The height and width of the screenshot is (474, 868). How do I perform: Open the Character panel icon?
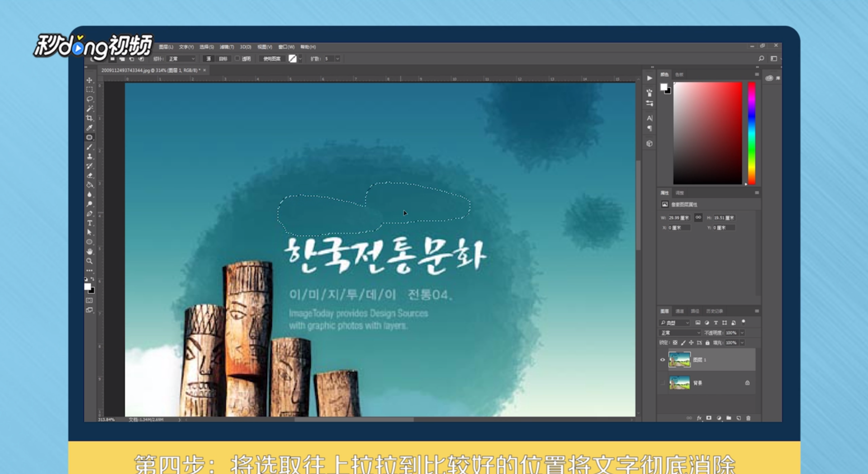650,118
